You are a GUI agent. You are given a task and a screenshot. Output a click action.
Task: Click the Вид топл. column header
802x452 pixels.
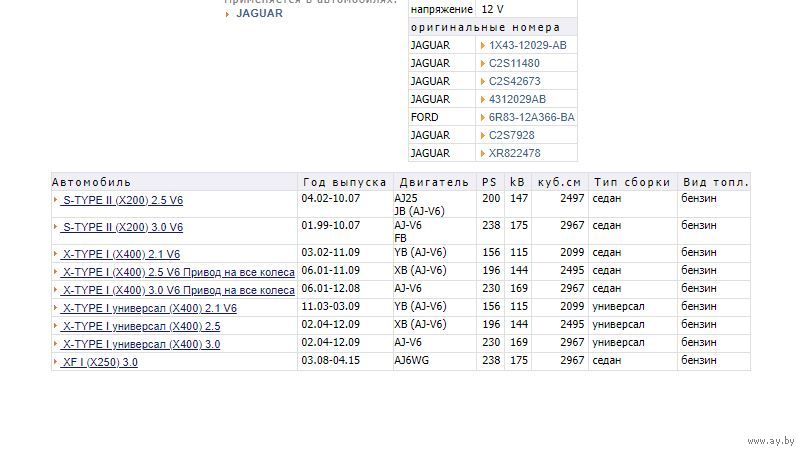(x=716, y=182)
